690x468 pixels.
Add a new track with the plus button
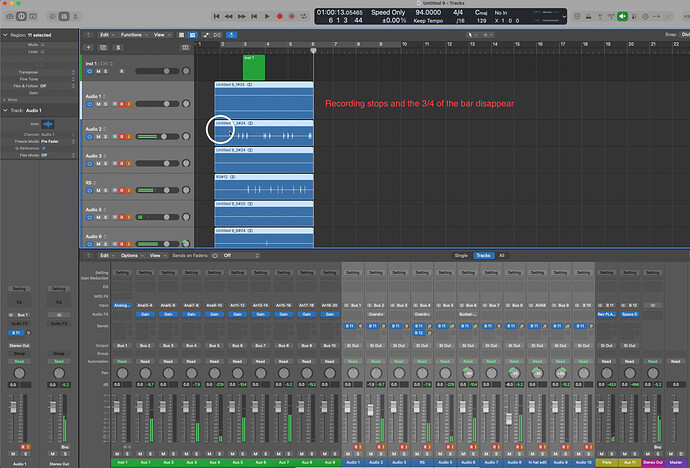coord(88,47)
